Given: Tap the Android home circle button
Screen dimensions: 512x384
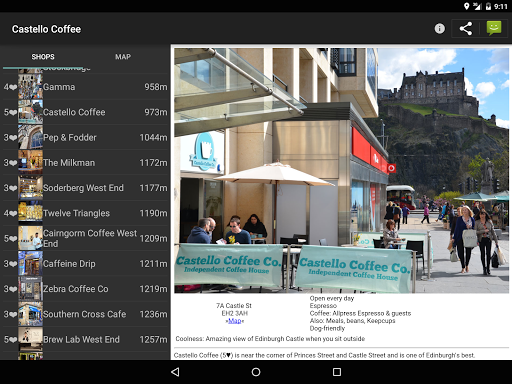Looking at the screenshot, I should tap(256, 372).
